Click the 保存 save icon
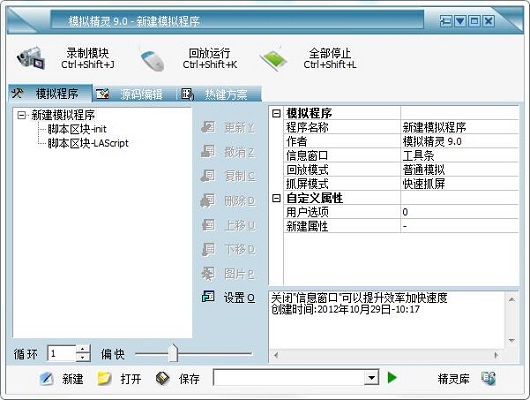530x400 pixels. 163,378
